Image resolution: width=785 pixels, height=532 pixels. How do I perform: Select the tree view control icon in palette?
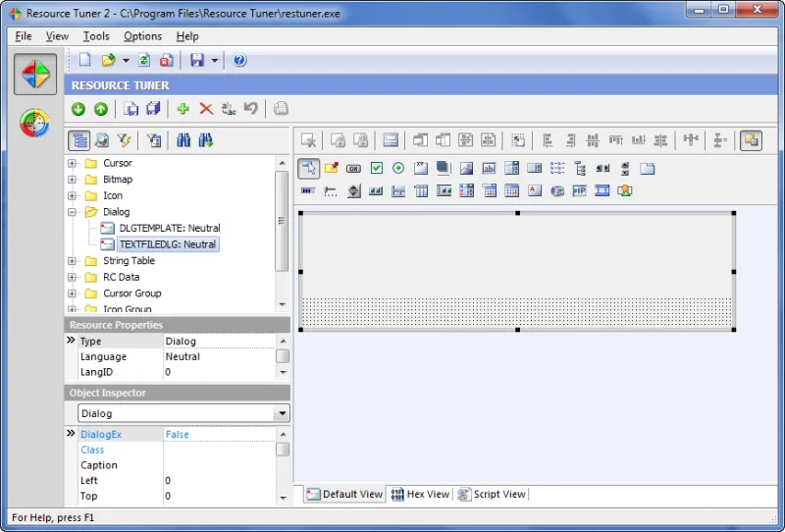(580, 169)
